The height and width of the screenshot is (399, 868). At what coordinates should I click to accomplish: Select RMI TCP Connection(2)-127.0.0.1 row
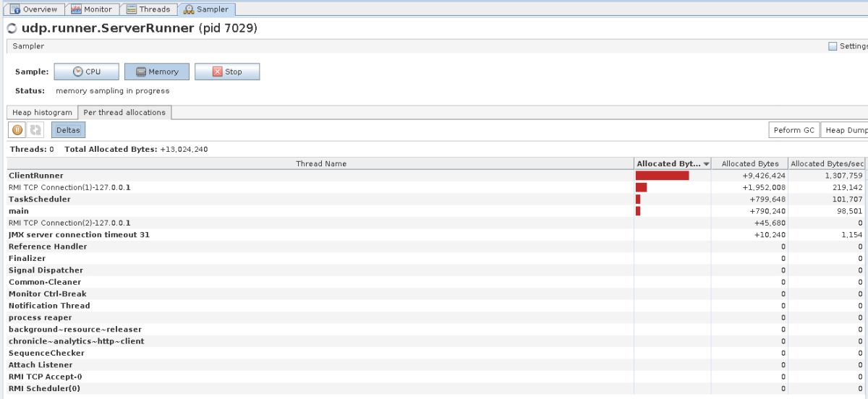437,223
